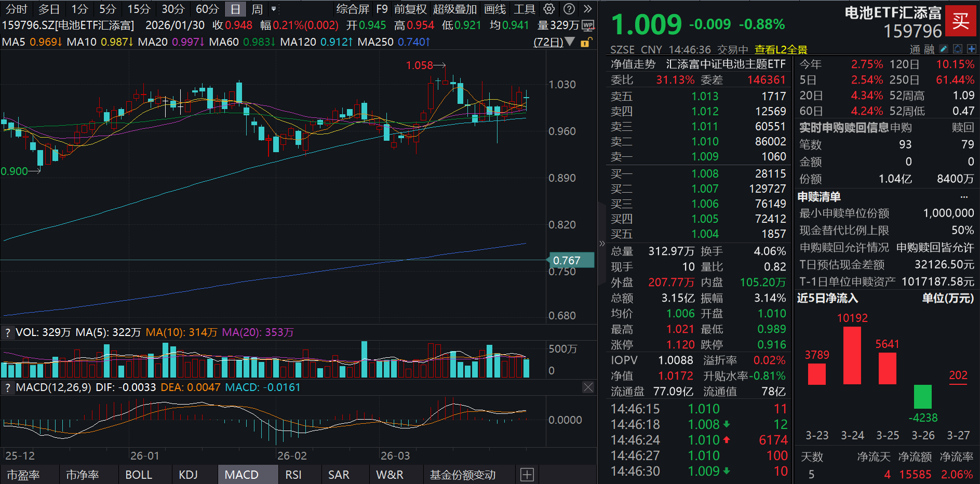
Task: Select the 周 weekly period tab
Action: [257, 9]
